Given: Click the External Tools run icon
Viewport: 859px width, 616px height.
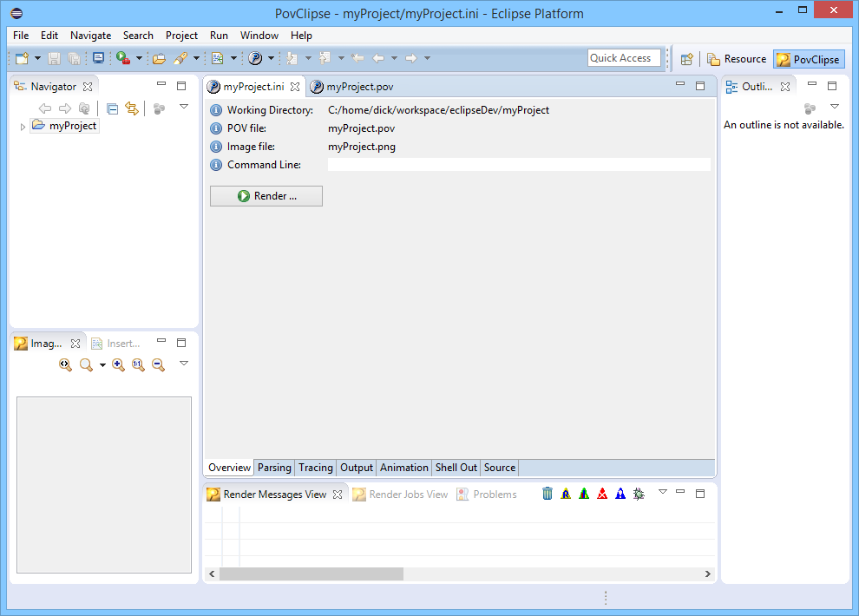Looking at the screenshot, I should [x=123, y=58].
